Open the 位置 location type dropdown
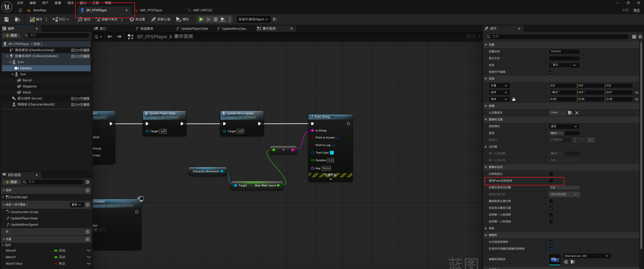 (x=499, y=86)
